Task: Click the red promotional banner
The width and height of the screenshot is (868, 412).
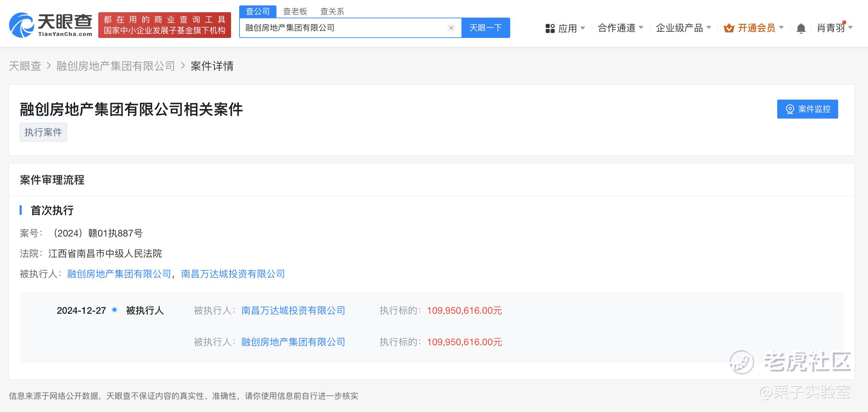Action: [x=165, y=25]
